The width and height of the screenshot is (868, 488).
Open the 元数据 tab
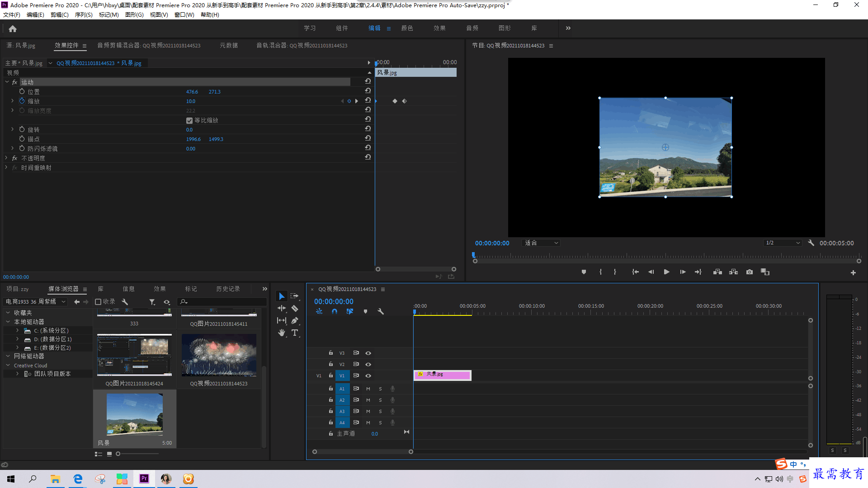coord(229,45)
